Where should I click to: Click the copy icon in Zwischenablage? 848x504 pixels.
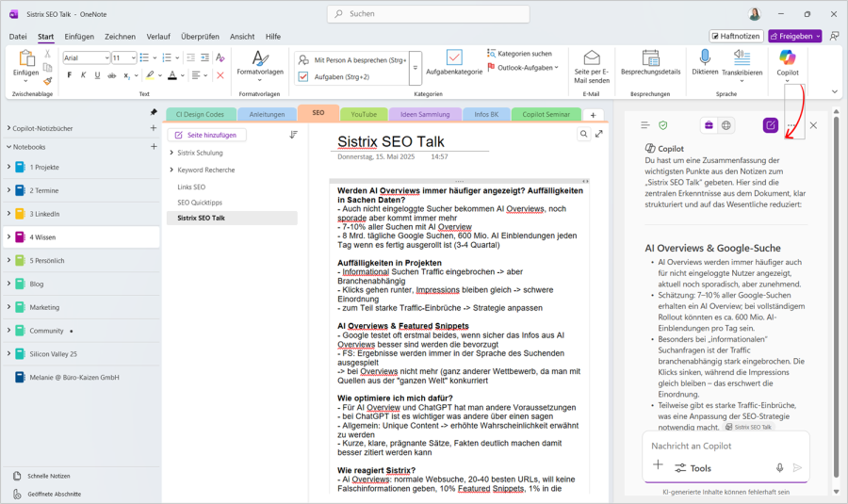pos(48,68)
